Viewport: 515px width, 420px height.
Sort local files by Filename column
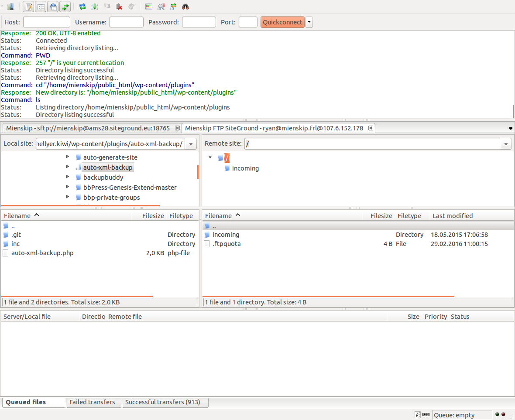[x=67, y=215]
